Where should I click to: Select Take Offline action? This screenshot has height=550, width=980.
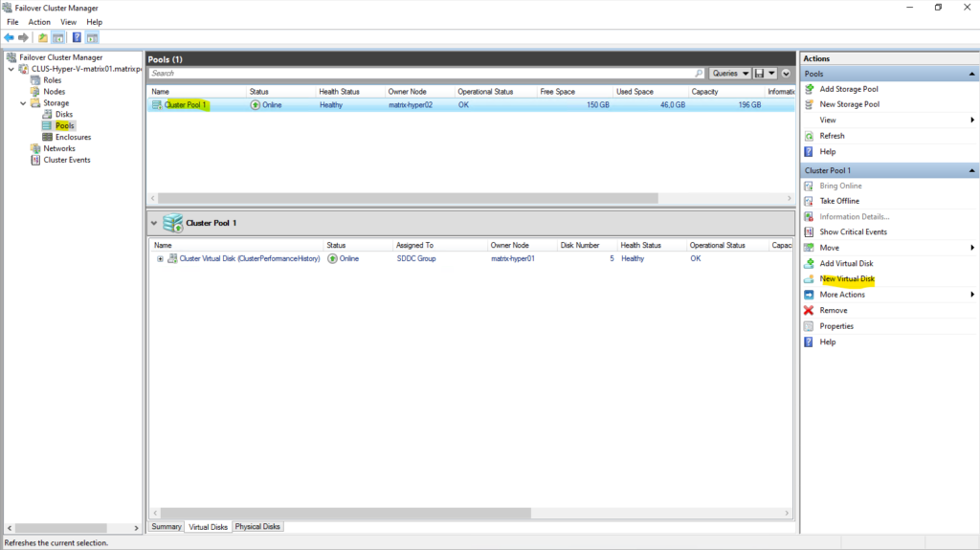click(x=839, y=201)
